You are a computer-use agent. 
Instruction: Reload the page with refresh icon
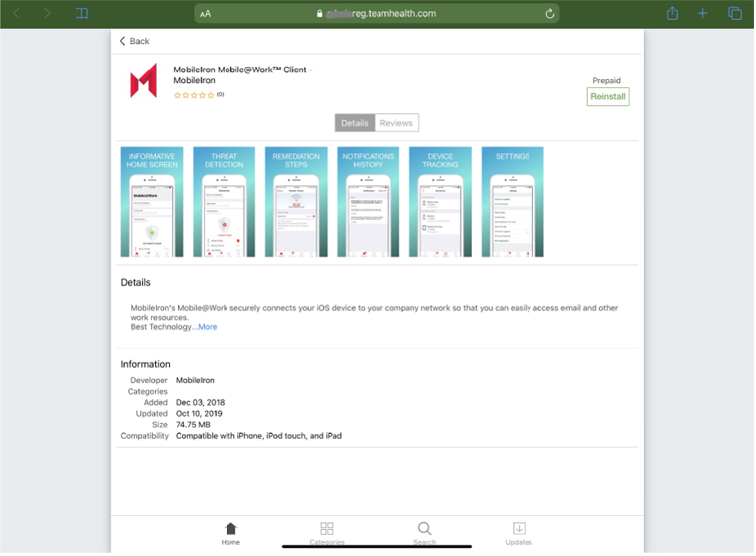tap(550, 14)
